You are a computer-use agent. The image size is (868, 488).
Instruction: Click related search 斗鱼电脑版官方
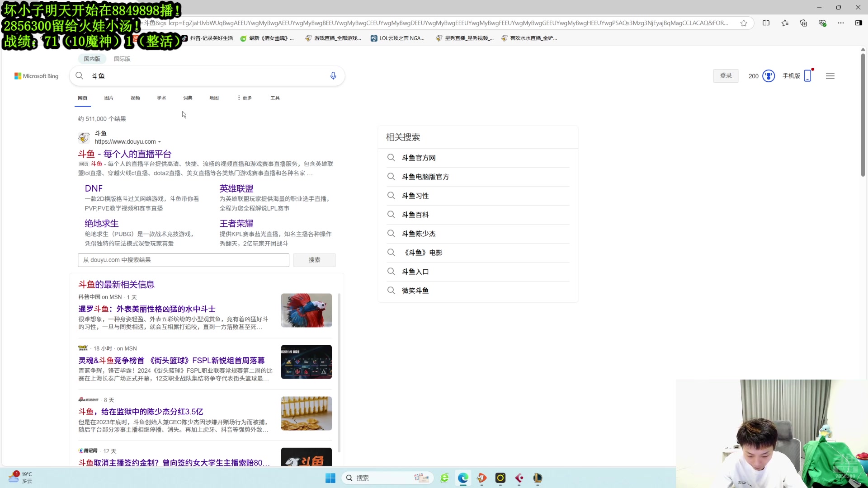point(425,177)
